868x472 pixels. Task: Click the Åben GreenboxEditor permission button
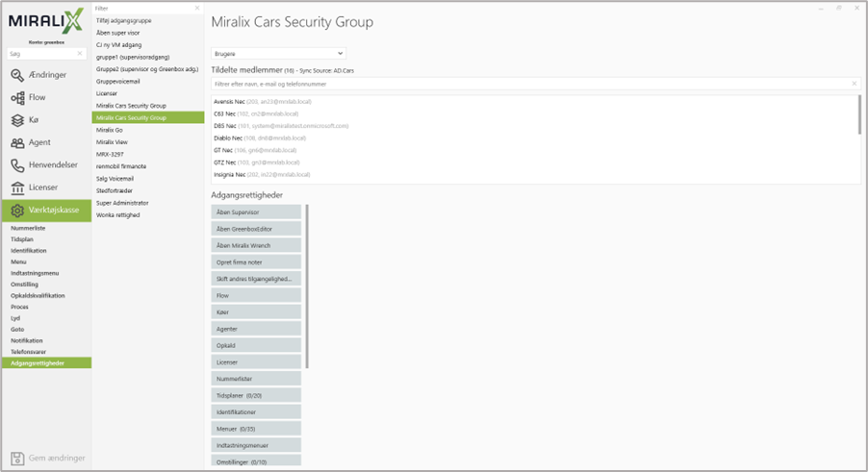click(256, 229)
